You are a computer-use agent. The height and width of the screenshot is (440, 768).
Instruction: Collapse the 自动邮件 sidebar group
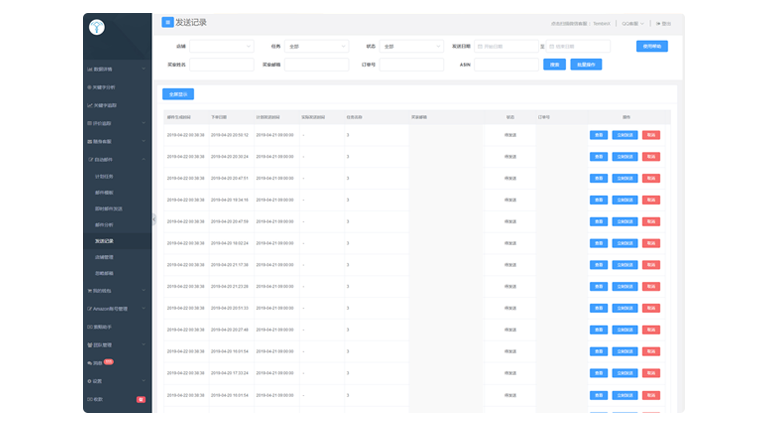(x=144, y=159)
